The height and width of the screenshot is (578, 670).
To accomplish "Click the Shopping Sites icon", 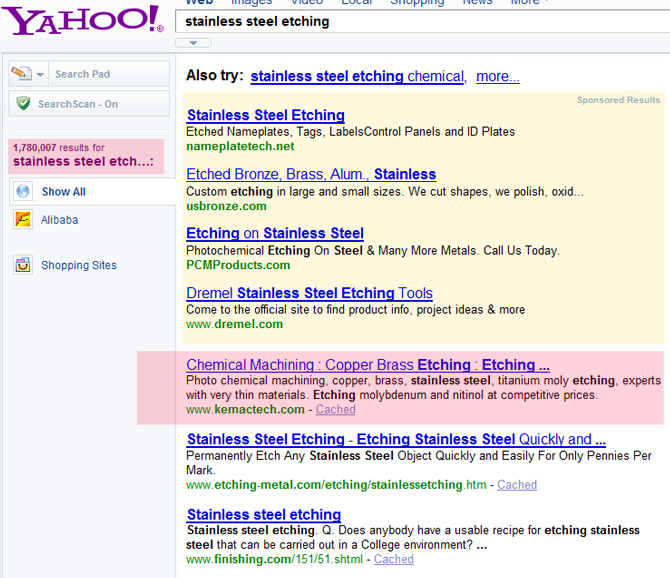I will (x=22, y=265).
